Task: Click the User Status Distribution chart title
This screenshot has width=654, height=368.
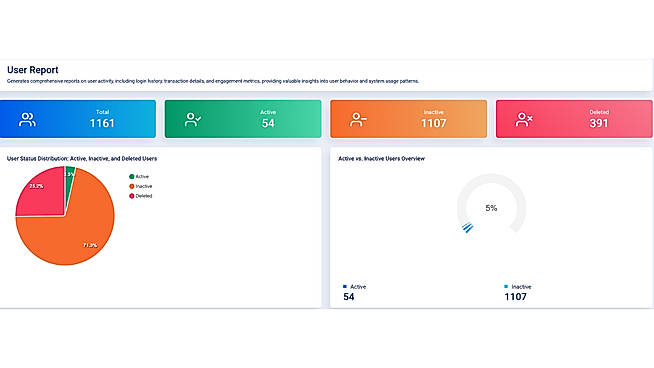Action: tap(82, 159)
